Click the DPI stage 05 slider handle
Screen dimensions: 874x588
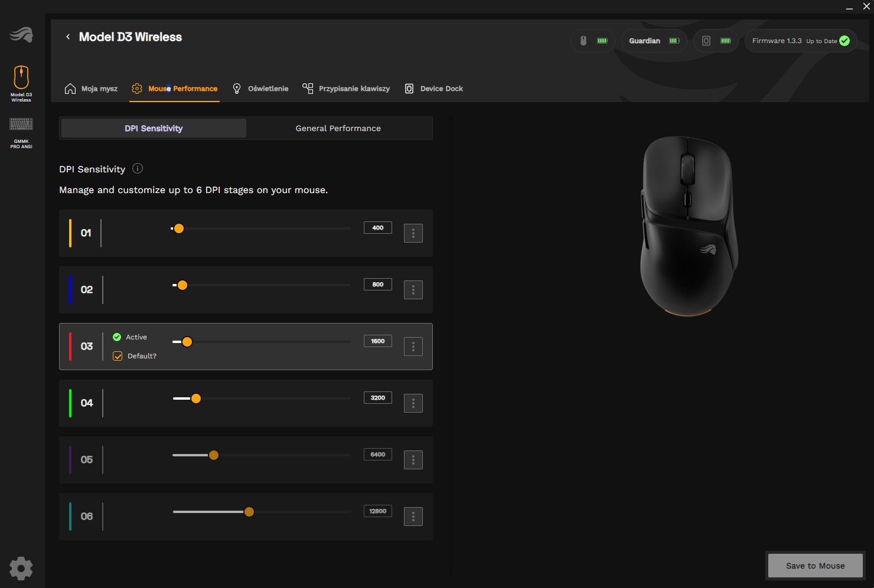[214, 455]
